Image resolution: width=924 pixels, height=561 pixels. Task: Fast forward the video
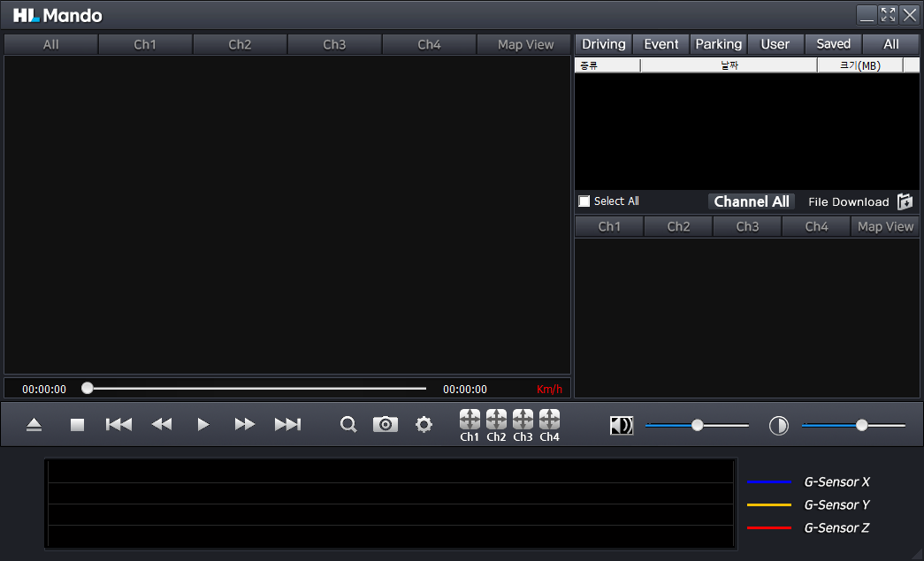click(x=245, y=425)
